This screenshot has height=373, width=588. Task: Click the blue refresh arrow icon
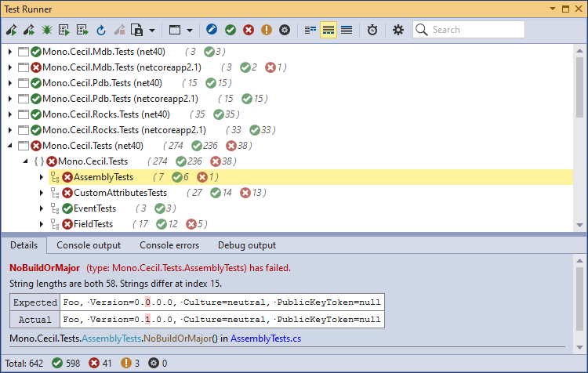(100, 30)
